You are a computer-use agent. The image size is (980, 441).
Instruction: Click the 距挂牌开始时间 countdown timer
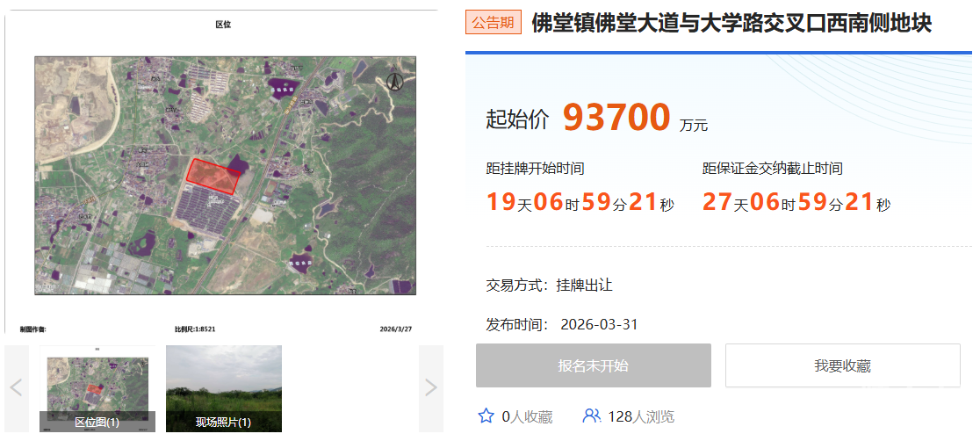tap(580, 203)
